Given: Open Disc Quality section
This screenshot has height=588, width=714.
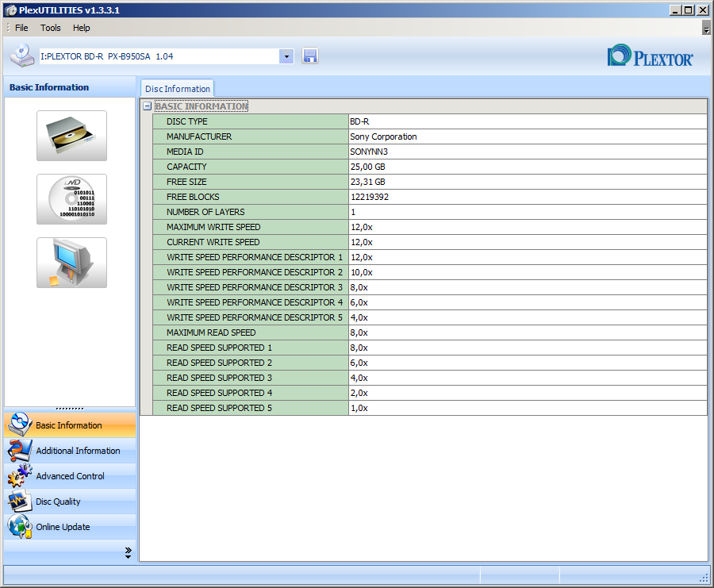Looking at the screenshot, I should click(70, 502).
